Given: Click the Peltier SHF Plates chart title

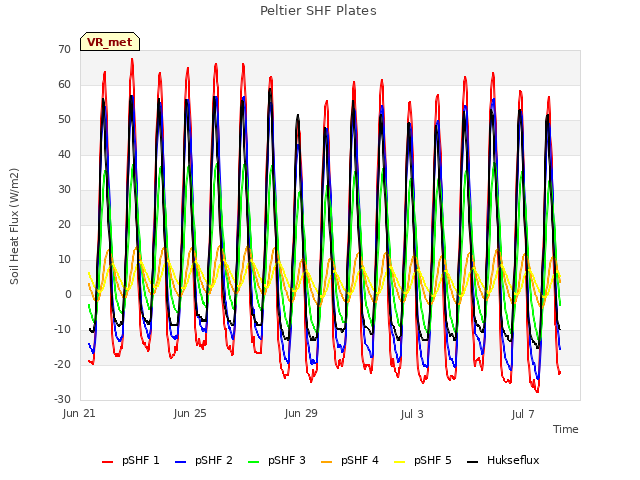Looking at the screenshot, I should point(318,11).
